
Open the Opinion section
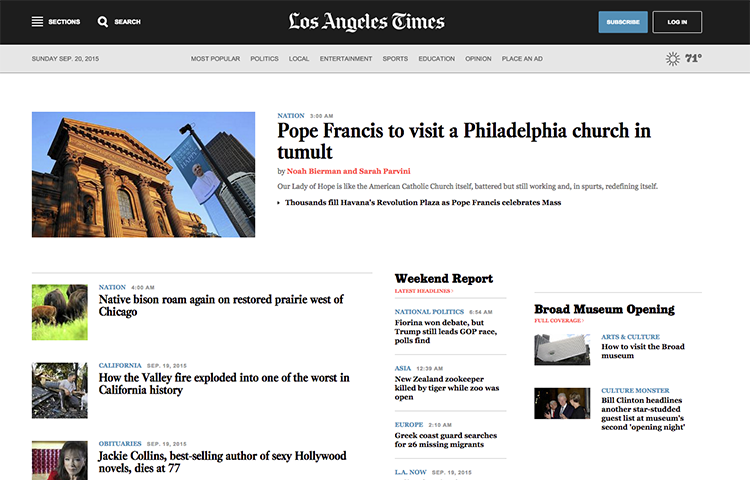478,59
